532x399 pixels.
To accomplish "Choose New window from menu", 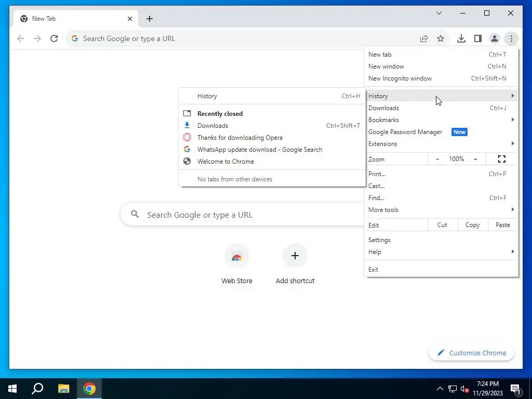I will pyautogui.click(x=441, y=66).
